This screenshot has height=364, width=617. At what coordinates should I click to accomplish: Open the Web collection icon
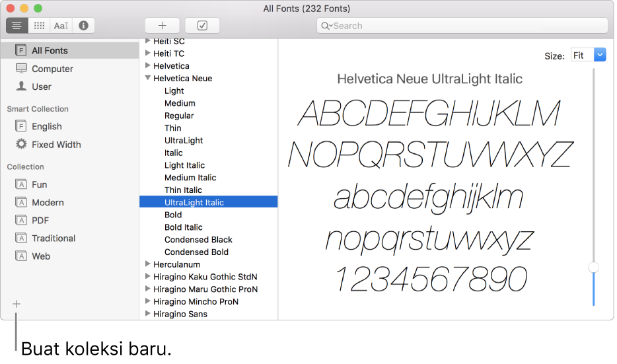tap(21, 256)
